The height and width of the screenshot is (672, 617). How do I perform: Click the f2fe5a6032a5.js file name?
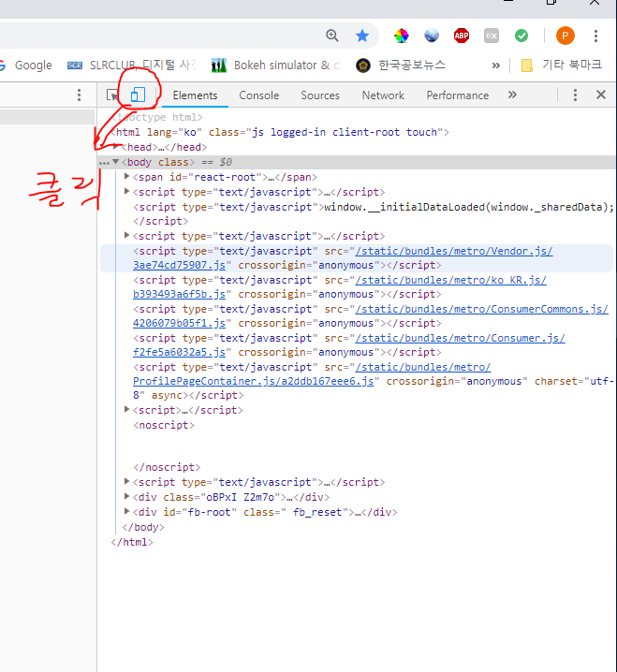pyautogui.click(x=179, y=352)
